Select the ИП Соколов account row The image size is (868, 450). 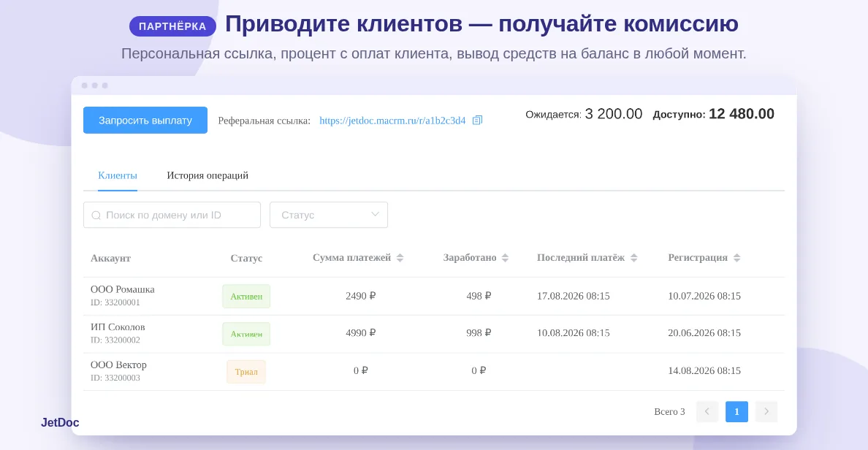coord(434,334)
